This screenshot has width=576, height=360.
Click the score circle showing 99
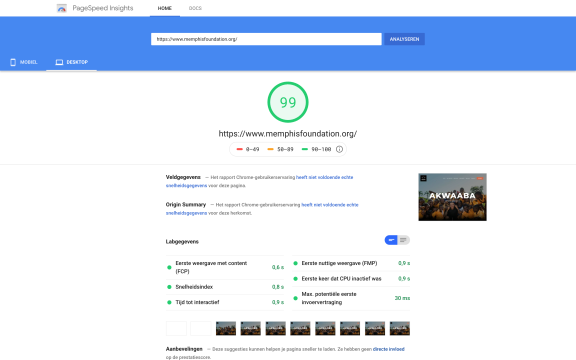[x=288, y=102]
